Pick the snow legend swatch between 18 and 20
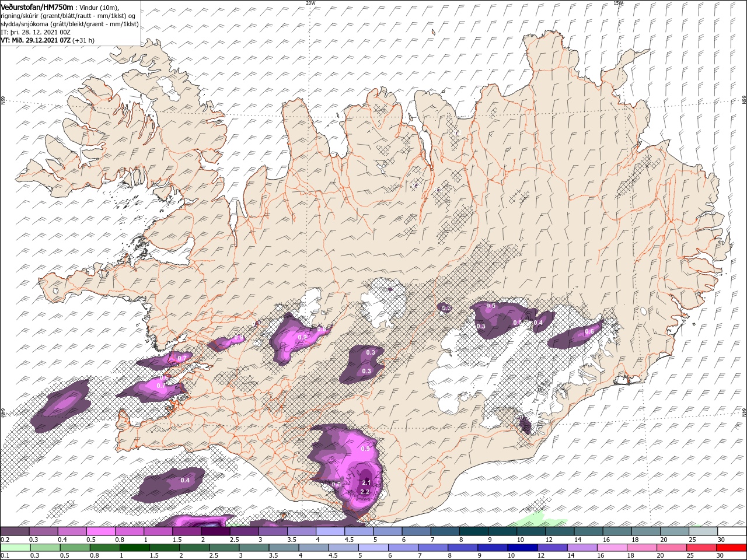 coord(645,531)
